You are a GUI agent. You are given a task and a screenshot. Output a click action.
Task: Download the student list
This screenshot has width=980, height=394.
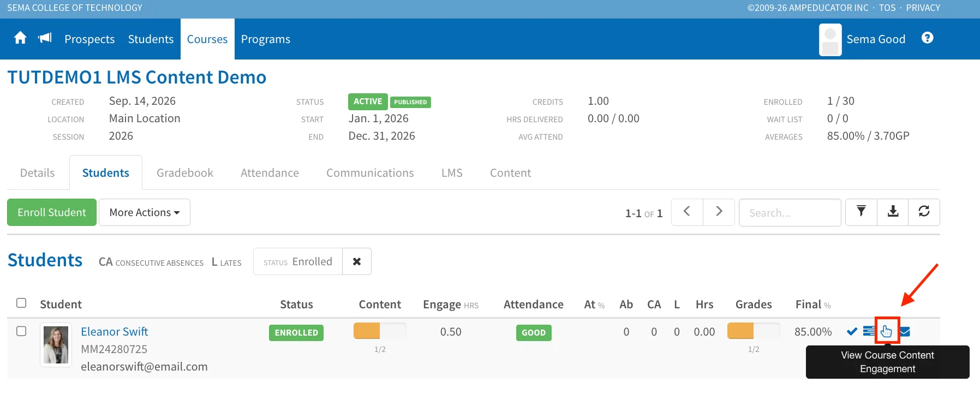(893, 212)
